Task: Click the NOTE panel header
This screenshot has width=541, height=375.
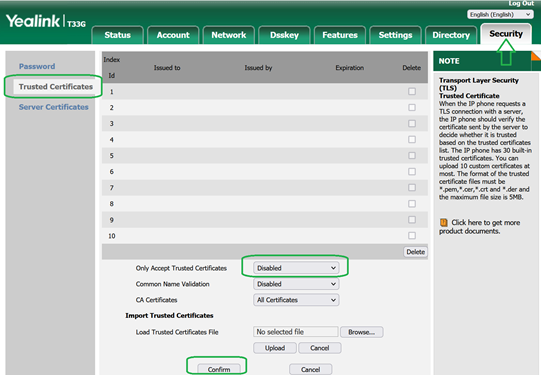Action: pyautogui.click(x=482, y=61)
